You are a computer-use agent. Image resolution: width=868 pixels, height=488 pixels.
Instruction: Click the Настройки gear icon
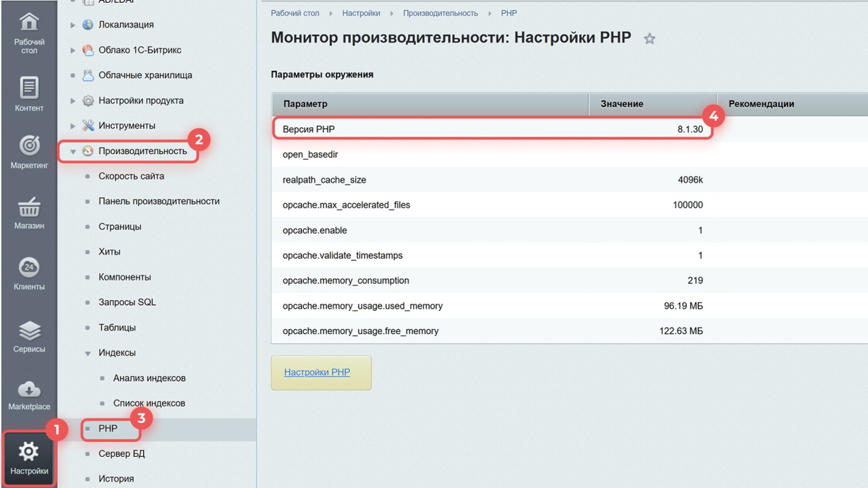click(x=29, y=452)
